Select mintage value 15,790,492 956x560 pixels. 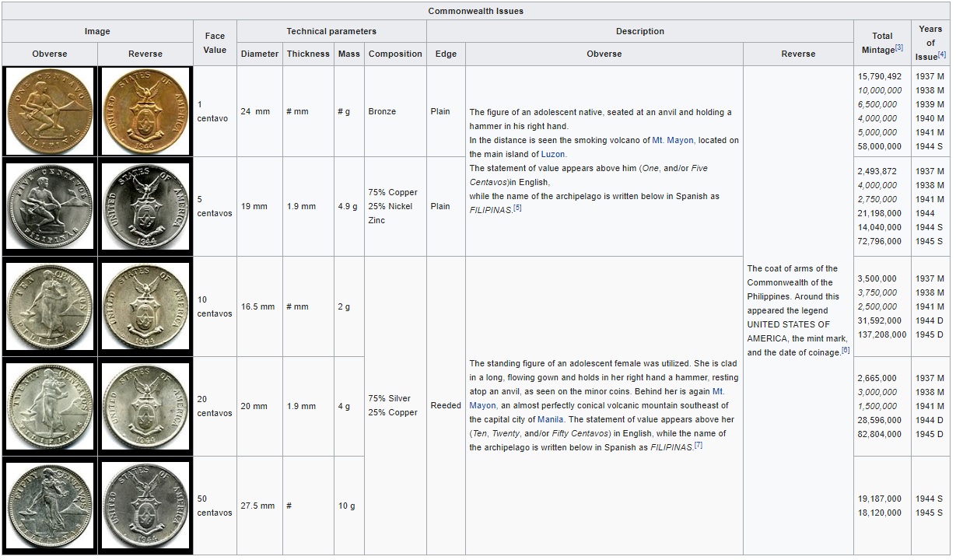click(x=880, y=76)
